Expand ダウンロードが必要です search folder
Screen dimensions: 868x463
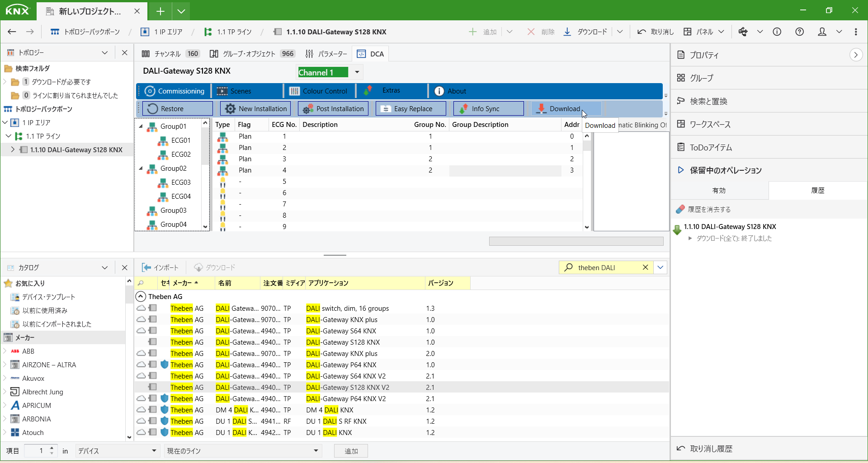pos(5,82)
